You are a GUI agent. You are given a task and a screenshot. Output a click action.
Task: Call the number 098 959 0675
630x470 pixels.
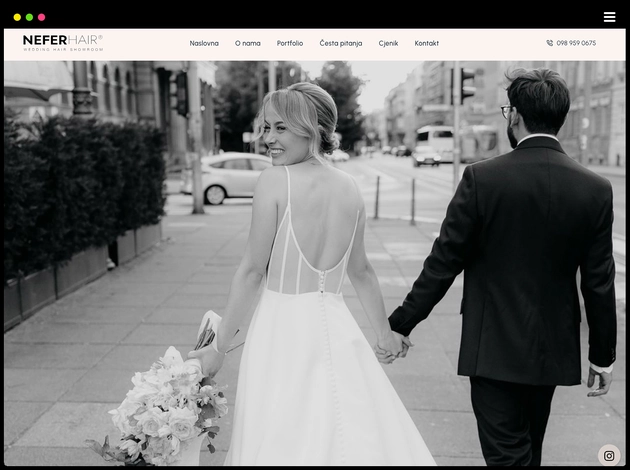point(576,44)
